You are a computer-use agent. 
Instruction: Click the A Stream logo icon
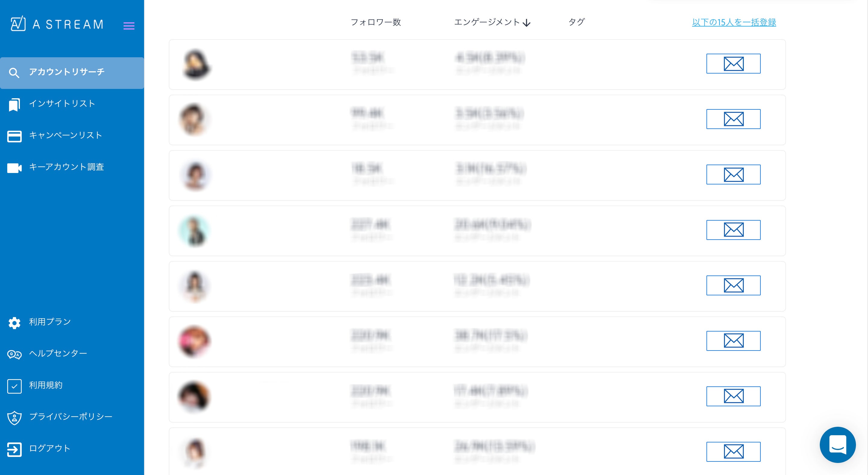click(18, 24)
